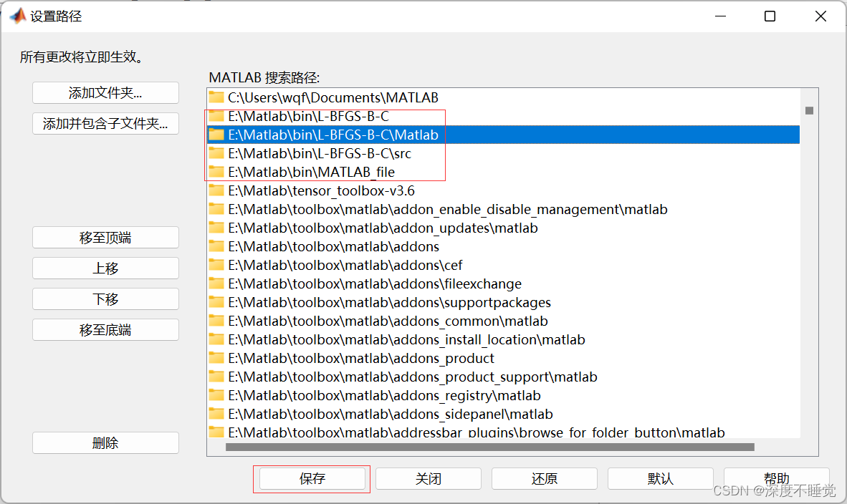Select path E:\Matlab\bin\L-BFGS-B-C\src
Screen dimensions: 847x504
coord(320,153)
